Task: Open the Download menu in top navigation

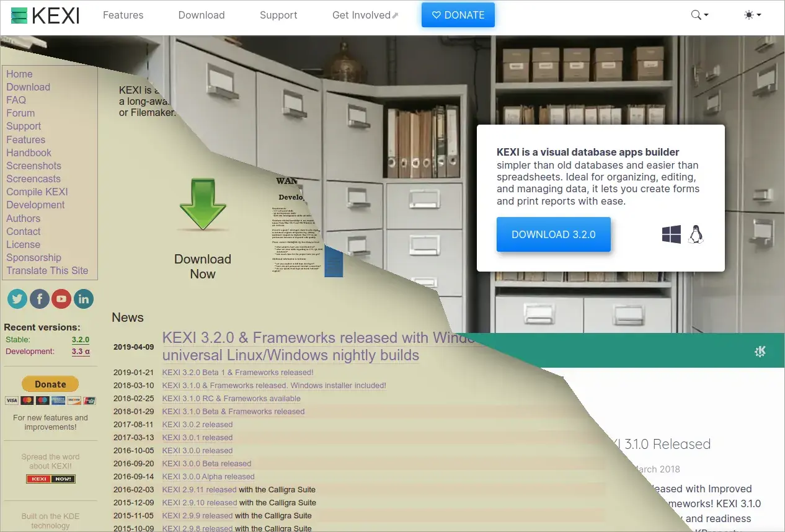Action: 202,15
